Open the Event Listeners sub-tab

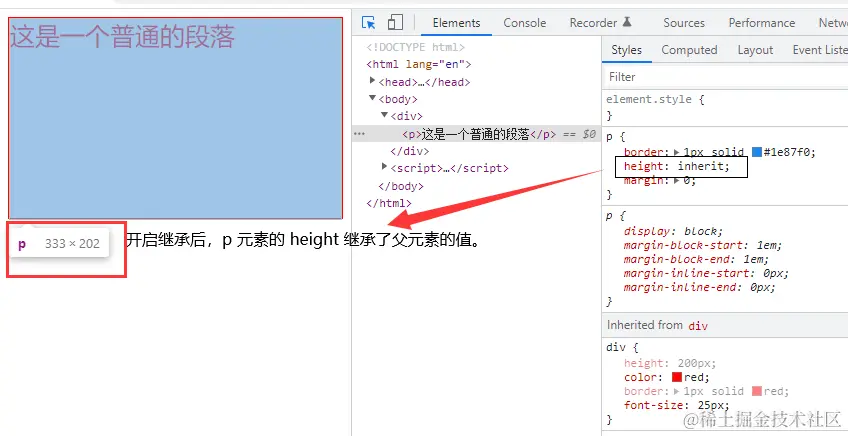pos(820,50)
